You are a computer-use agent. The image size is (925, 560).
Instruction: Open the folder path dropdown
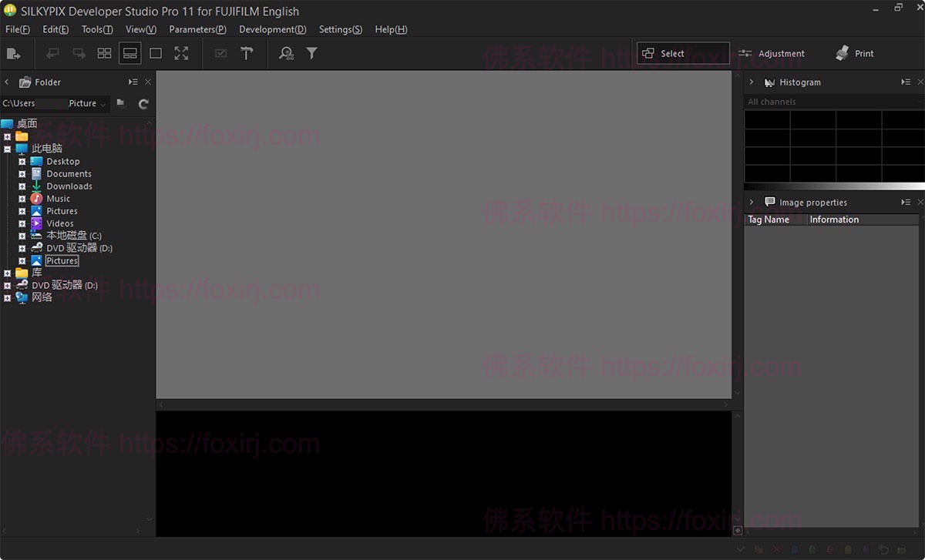pos(103,104)
